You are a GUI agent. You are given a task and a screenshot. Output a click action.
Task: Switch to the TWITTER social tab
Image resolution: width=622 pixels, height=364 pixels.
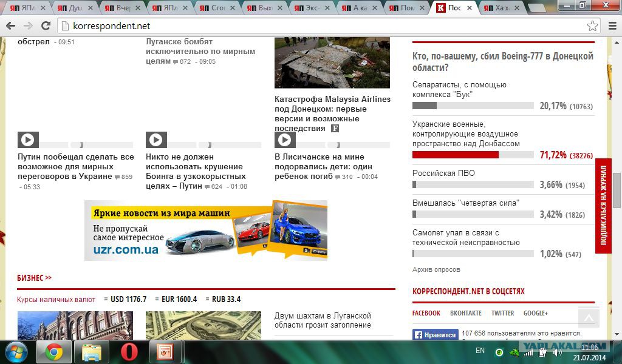click(502, 313)
